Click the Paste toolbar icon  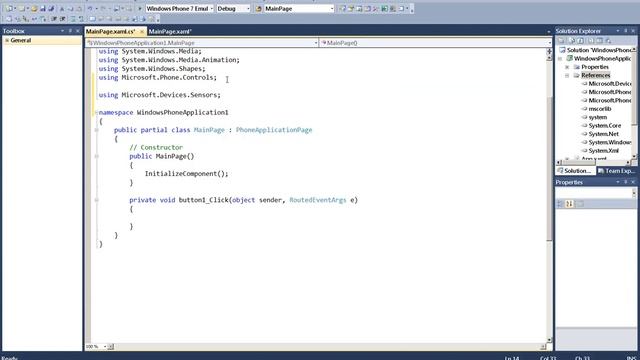(x=79, y=9)
